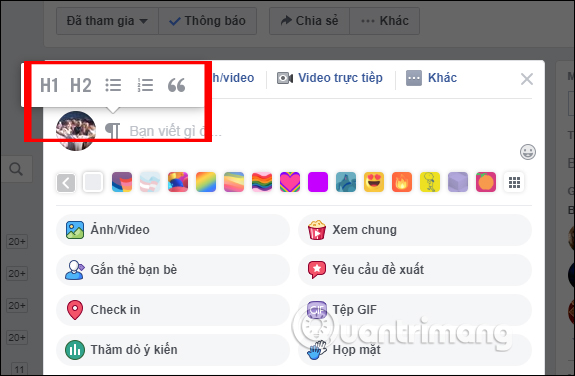Switch to Video trực tiếp tab

[330, 78]
